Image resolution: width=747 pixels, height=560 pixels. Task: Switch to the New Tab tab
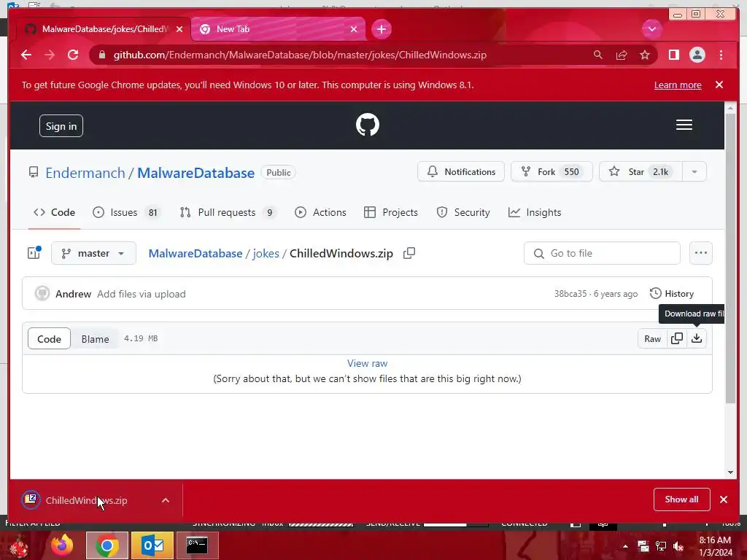click(x=279, y=29)
